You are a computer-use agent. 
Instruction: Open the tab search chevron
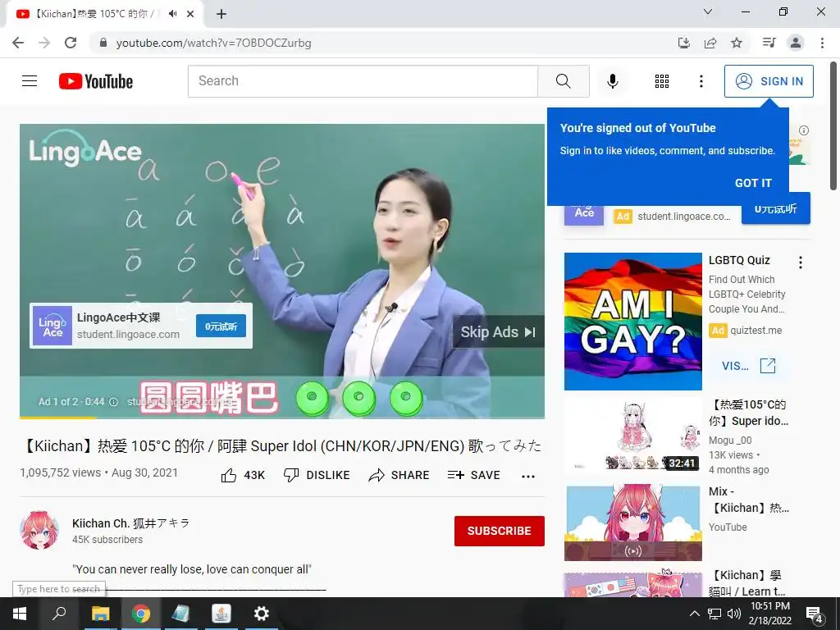708,11
